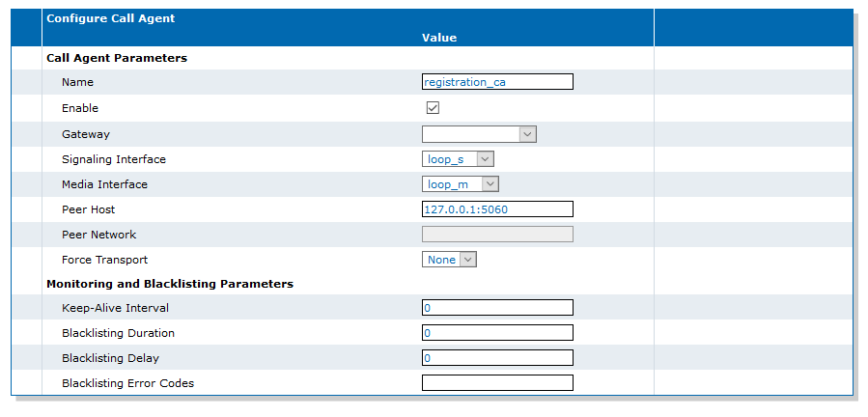The image size is (868, 417).
Task: Click the Keep-Alive Interval input field
Action: point(497,308)
